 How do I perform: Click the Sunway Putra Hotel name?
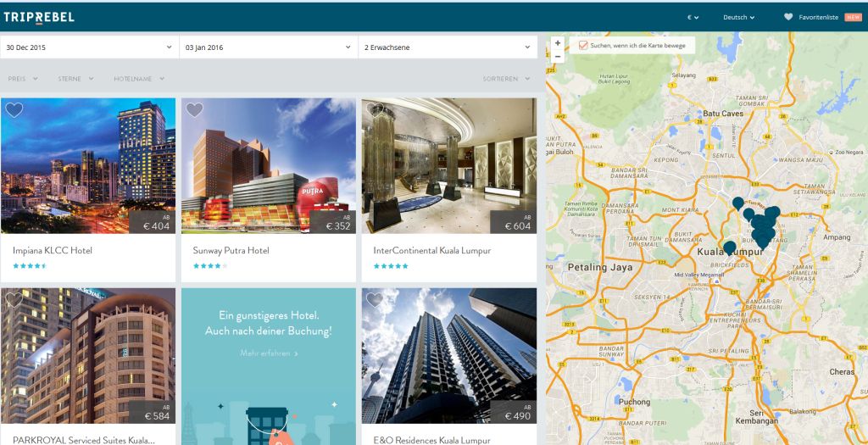click(x=231, y=251)
